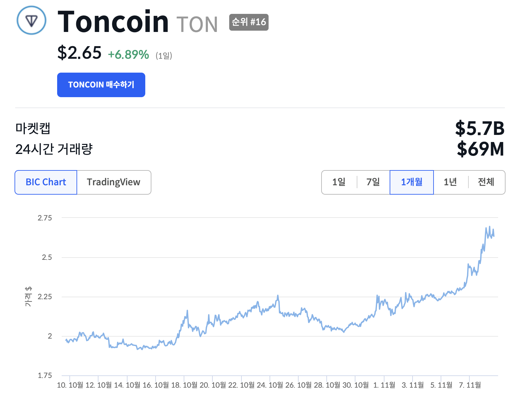Click the 마켓캡 label
Image resolution: width=532 pixels, height=397 pixels.
(33, 128)
